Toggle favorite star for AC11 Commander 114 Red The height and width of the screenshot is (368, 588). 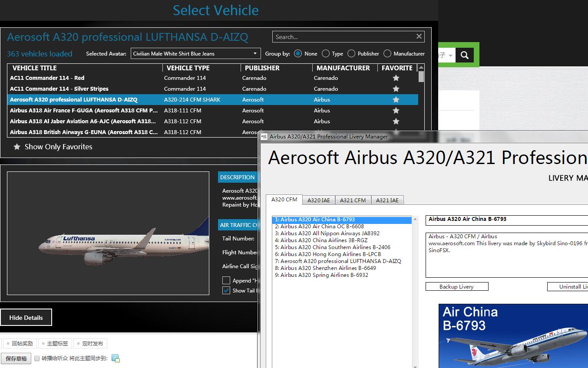tap(396, 78)
